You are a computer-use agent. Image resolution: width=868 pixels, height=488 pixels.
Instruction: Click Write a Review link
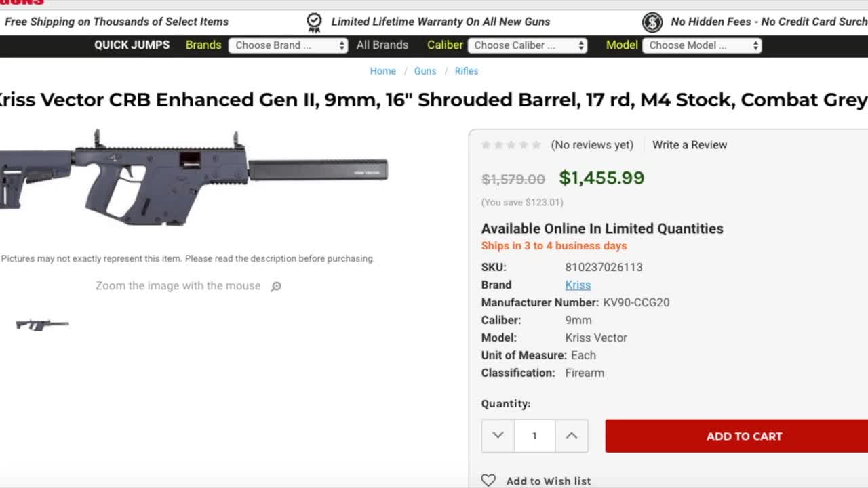click(x=690, y=145)
